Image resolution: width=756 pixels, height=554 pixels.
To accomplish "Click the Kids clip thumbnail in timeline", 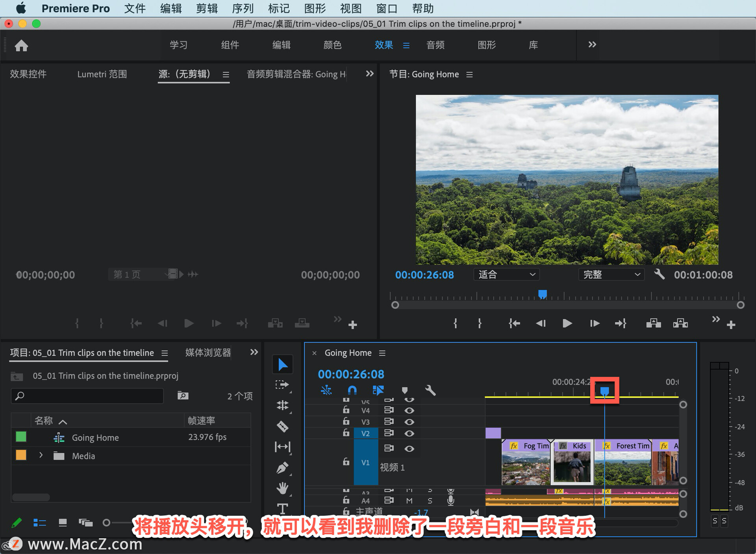I will tap(572, 467).
